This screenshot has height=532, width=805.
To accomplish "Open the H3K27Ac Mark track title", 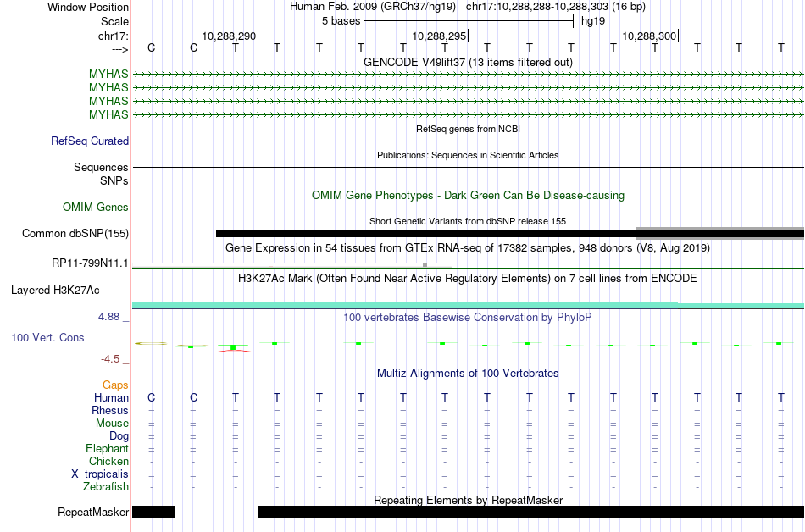I will (468, 278).
